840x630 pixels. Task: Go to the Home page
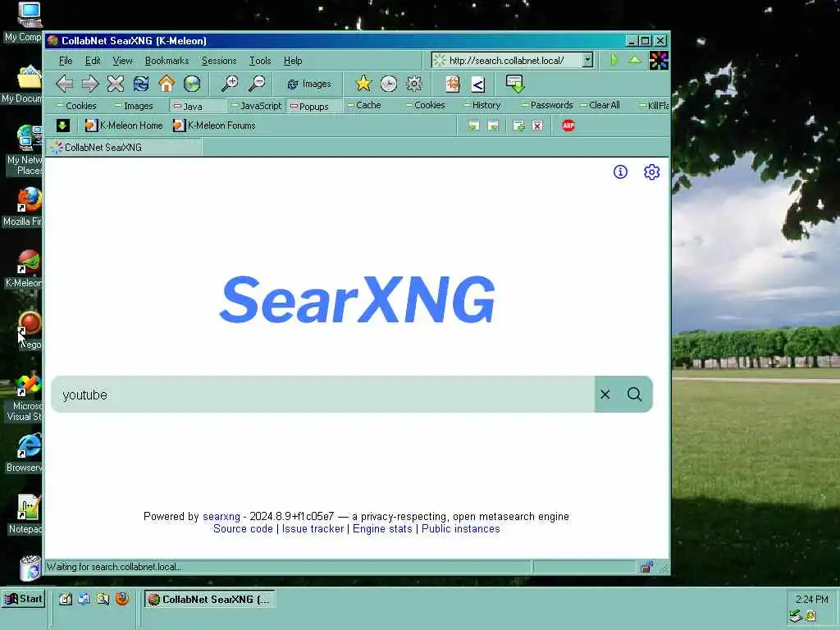pyautogui.click(x=167, y=84)
